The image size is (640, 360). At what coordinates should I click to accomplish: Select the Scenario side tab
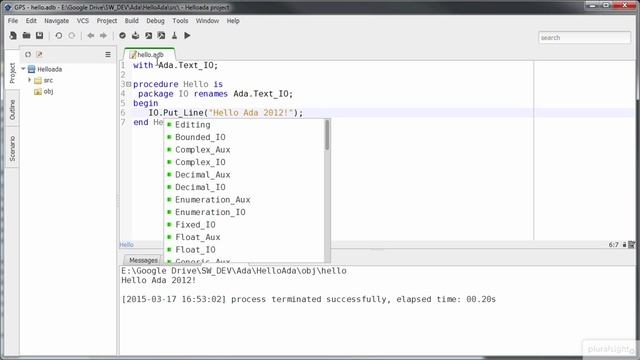tap(12, 148)
